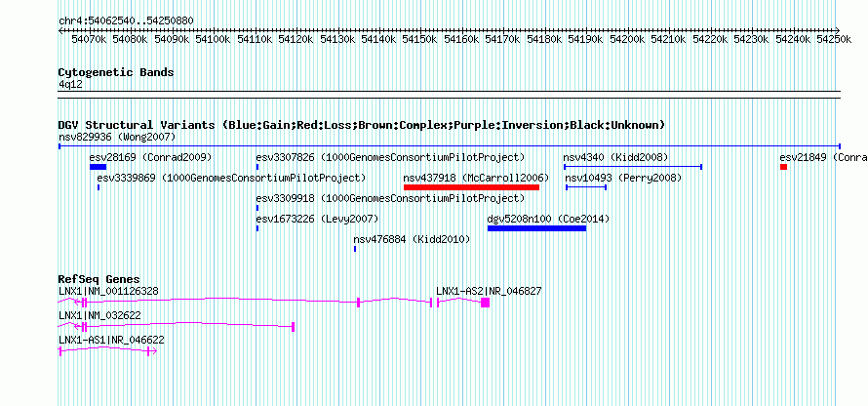
Task: Click the 54220k ruler tick label
Action: tap(710, 39)
